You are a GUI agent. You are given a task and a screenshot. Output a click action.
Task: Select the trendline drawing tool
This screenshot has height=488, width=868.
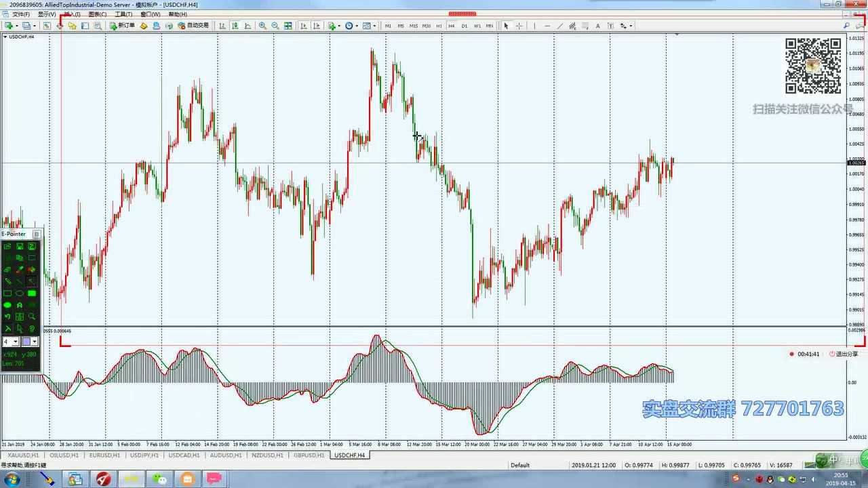[x=559, y=26]
